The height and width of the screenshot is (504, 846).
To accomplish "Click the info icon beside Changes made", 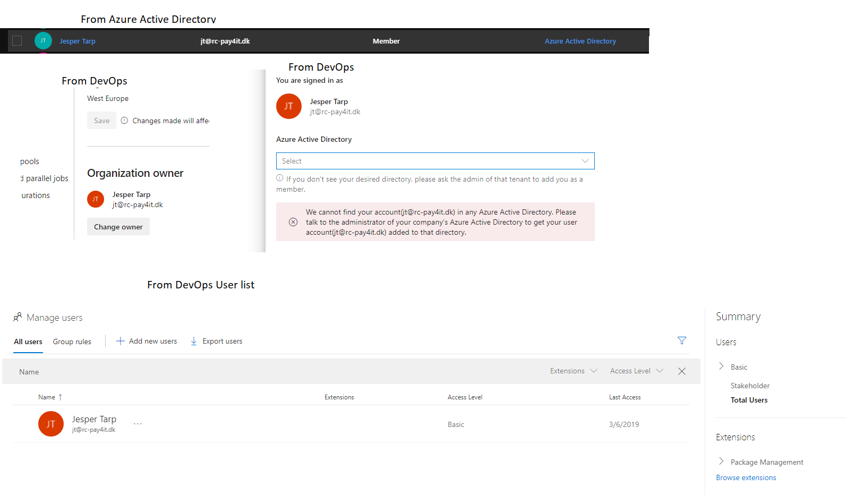I will (124, 121).
